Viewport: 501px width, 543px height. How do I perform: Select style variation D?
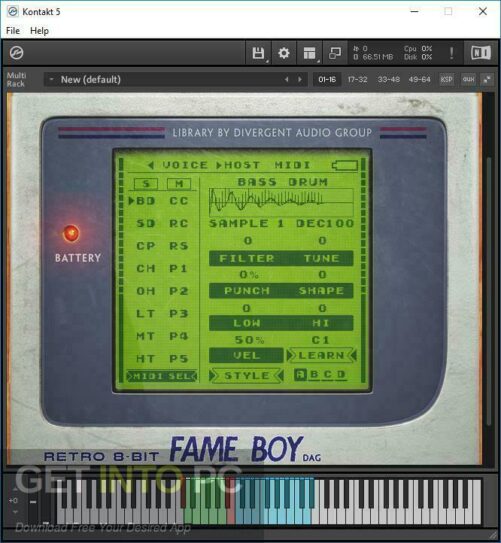(x=341, y=374)
